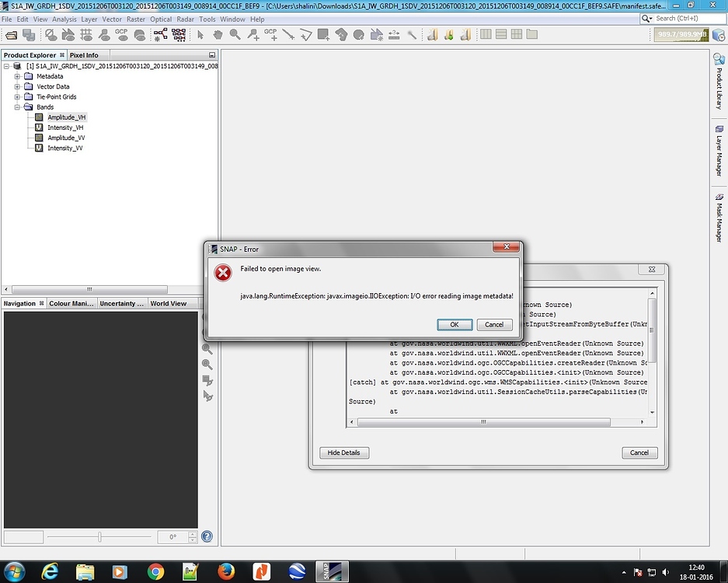Click the Hide Details button
The height and width of the screenshot is (583, 728).
coord(343,452)
